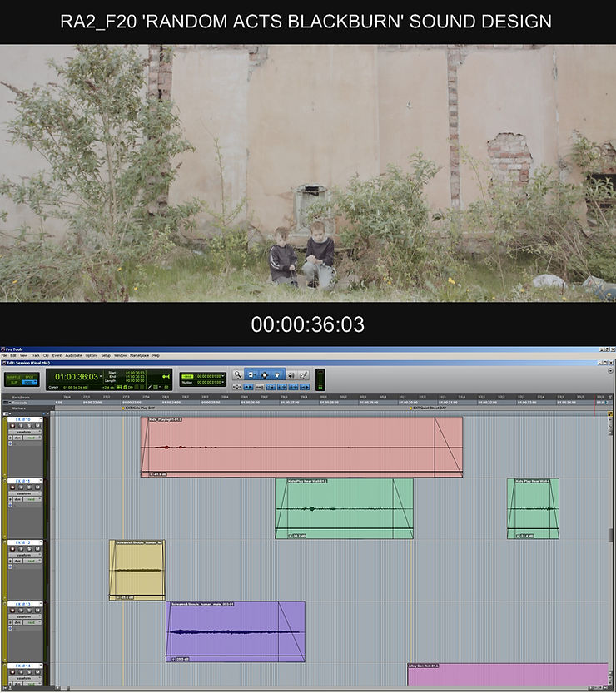Image resolution: width=616 pixels, height=693 pixels.
Task: Click the Edit window Session icon
Action: pos(4,363)
